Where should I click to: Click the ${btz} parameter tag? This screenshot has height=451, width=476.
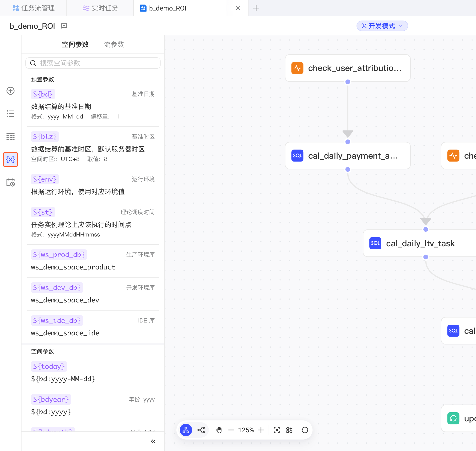[45, 137]
